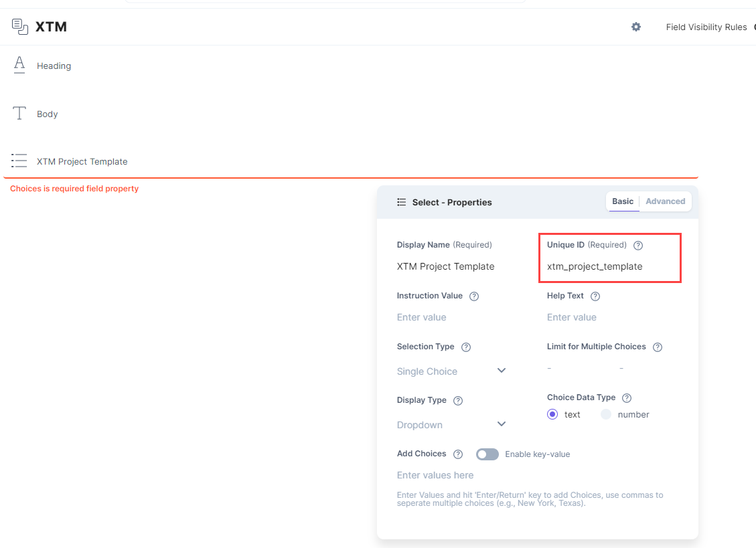756x548 pixels.
Task: Click the Heading field text icon
Action: coord(19,65)
